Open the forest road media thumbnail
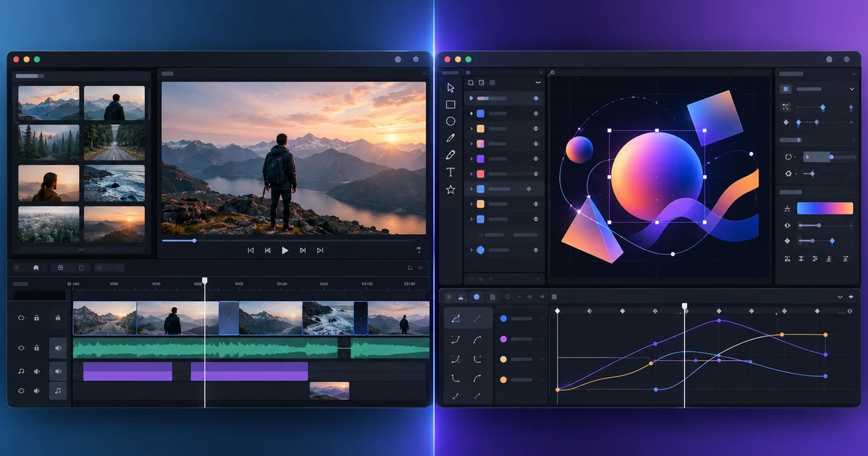Image resolution: width=868 pixels, height=456 pixels. click(x=114, y=143)
